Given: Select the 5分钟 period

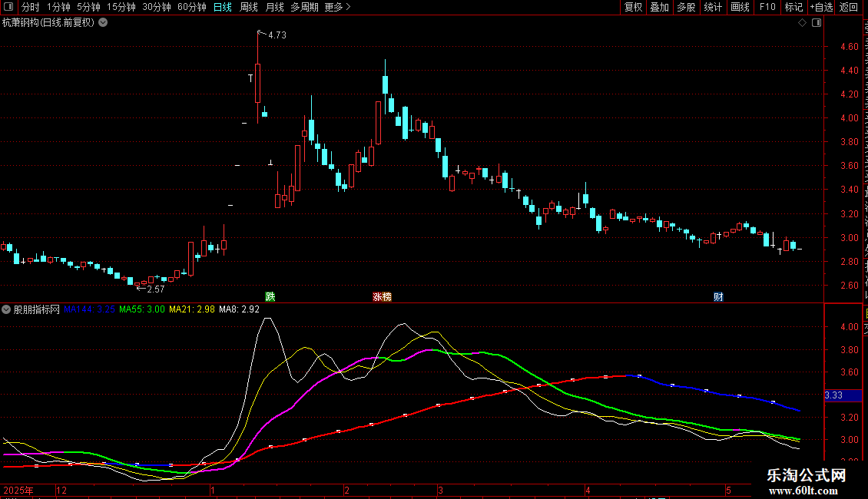Looking at the screenshot, I should click(88, 7).
